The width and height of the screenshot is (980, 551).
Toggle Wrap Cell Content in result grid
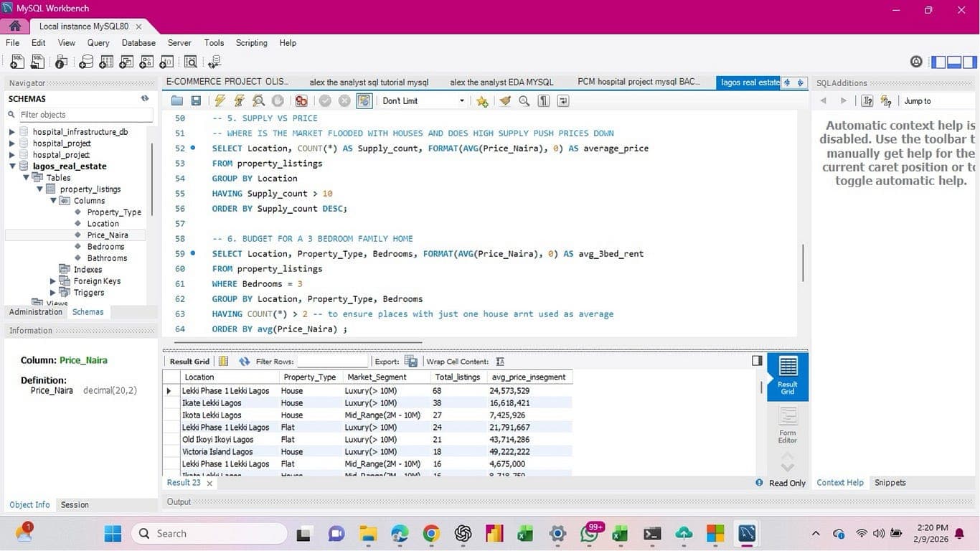(x=500, y=361)
